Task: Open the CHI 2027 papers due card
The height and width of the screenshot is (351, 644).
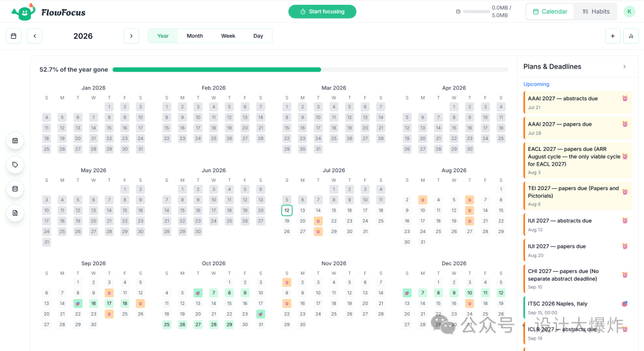Action: [577, 279]
